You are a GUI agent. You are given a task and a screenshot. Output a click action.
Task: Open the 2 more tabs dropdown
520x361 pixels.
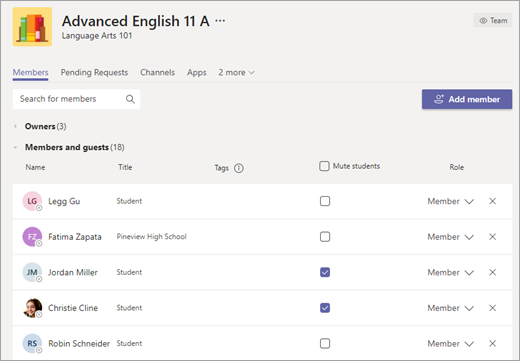click(x=236, y=72)
